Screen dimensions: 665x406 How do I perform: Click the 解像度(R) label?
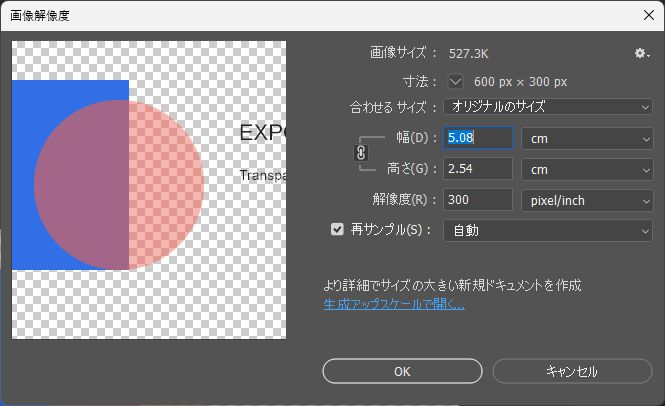404,199
